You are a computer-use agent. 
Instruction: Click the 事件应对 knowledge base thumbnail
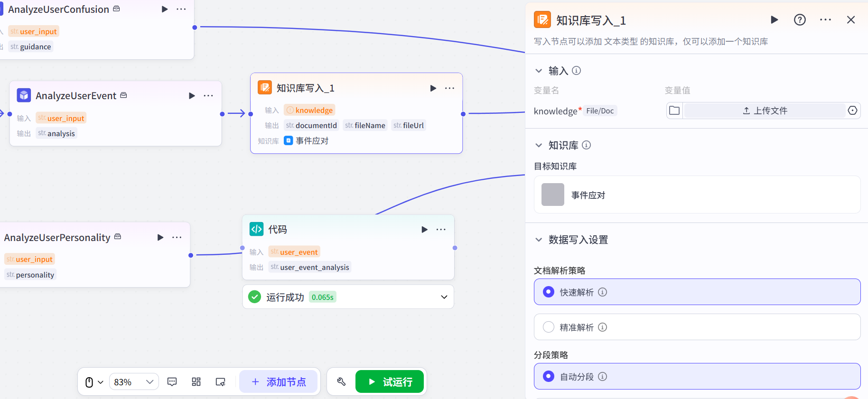click(553, 195)
